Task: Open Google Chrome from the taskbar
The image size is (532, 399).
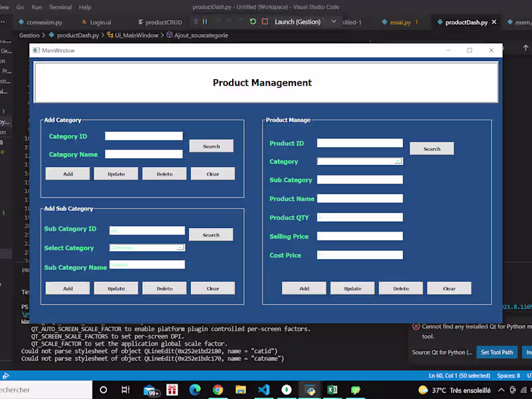Action: (x=219, y=390)
